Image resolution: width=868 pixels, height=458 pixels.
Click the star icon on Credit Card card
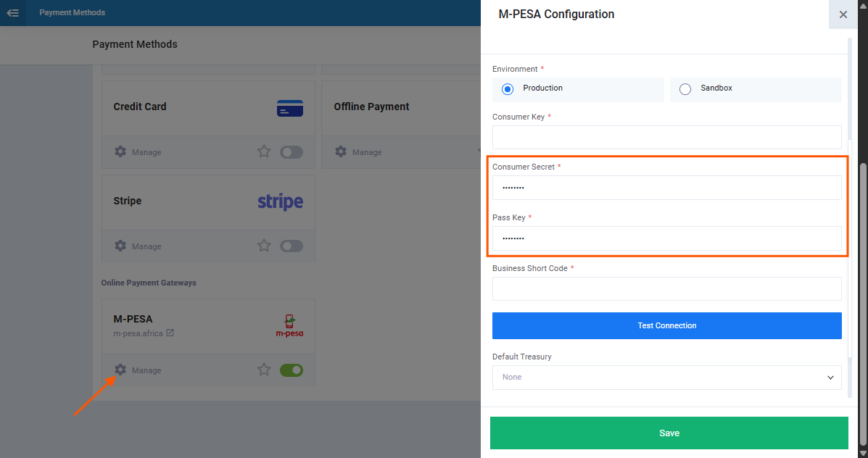[264, 151]
